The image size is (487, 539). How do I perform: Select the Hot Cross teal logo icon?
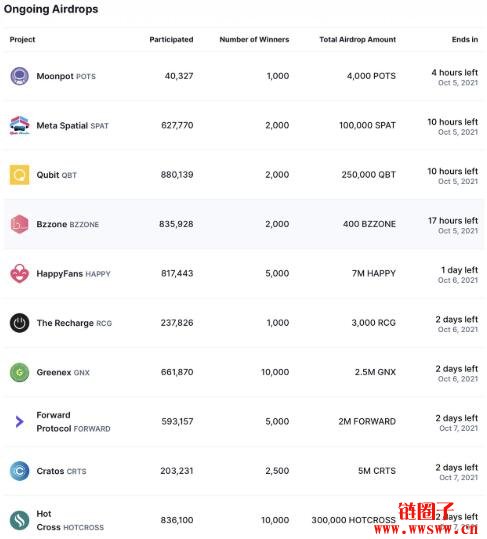[20, 520]
